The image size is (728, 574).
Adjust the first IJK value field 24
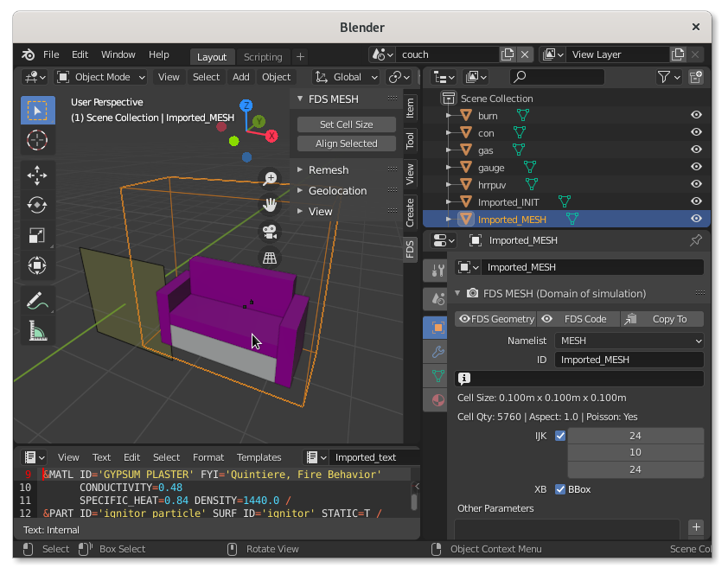(635, 437)
